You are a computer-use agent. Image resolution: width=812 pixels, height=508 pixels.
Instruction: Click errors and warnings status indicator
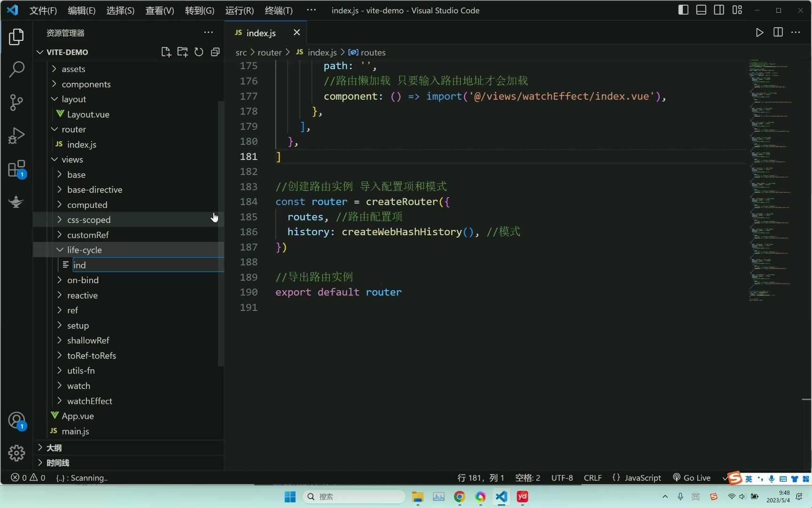(28, 478)
